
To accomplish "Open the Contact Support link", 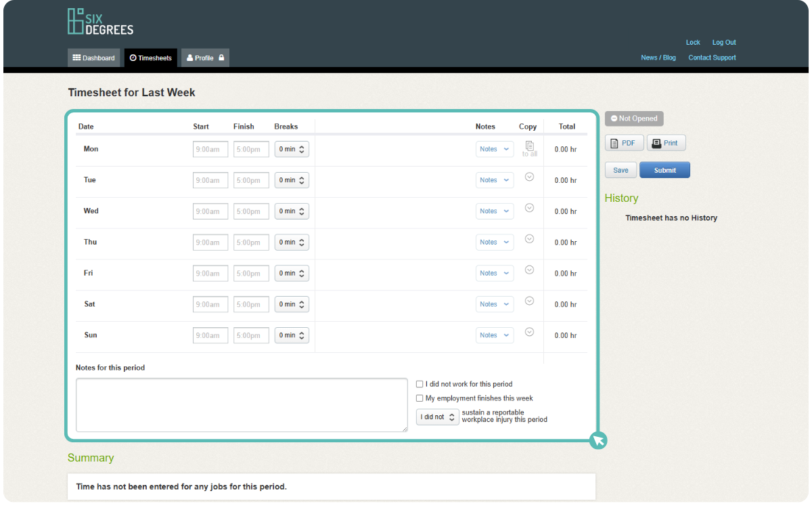I will [712, 58].
